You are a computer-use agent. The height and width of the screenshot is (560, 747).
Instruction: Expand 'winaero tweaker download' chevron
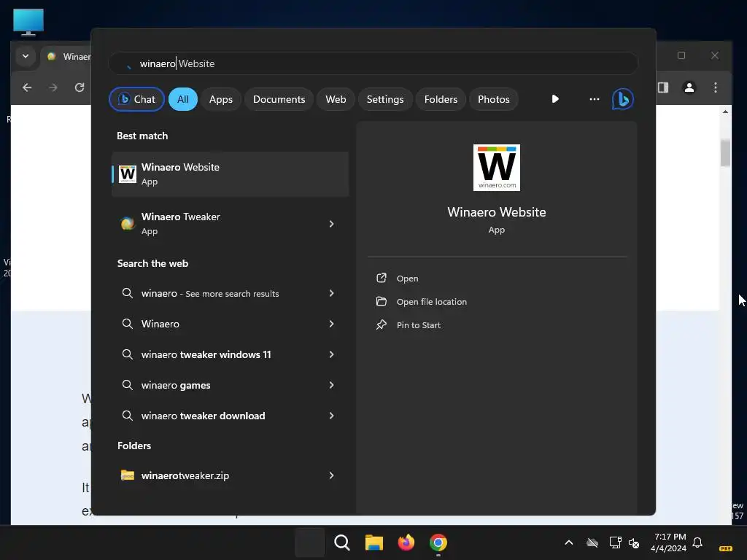(331, 416)
